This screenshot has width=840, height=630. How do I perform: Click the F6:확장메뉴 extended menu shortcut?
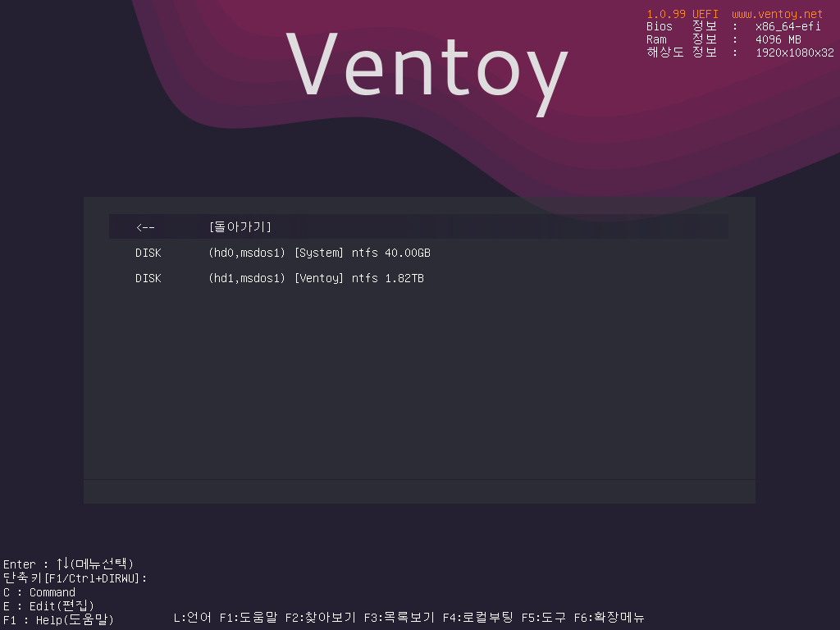[x=609, y=618]
